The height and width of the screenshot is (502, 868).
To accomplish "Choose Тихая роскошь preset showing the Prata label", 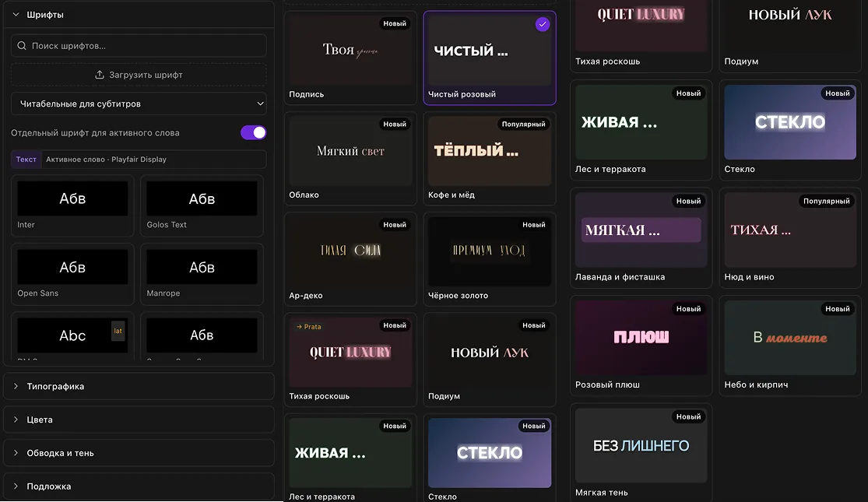I will (350, 360).
